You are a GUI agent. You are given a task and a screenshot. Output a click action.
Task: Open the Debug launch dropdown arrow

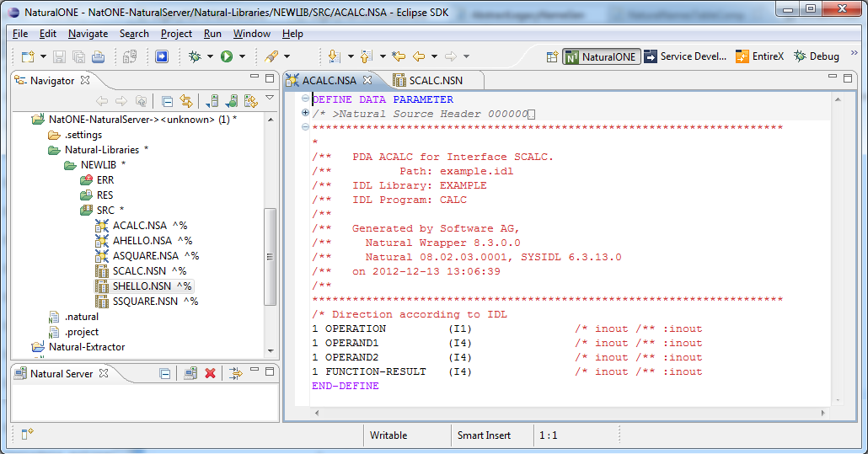pos(210,56)
